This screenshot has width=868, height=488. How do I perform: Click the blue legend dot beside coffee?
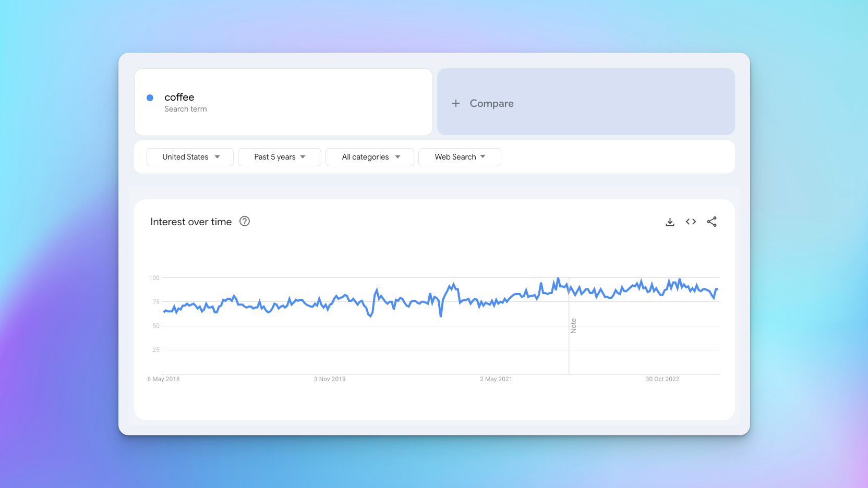[150, 97]
